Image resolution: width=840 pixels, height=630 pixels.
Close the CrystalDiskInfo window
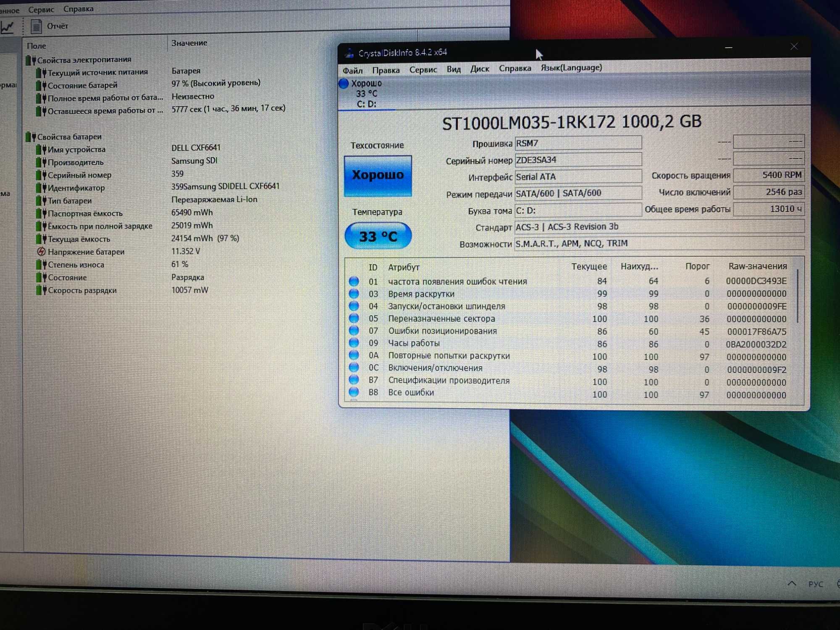[794, 47]
